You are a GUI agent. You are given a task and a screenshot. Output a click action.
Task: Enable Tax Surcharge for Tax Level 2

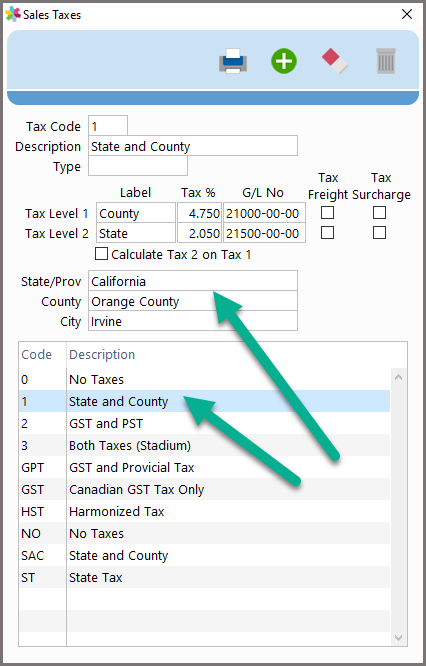point(379,232)
